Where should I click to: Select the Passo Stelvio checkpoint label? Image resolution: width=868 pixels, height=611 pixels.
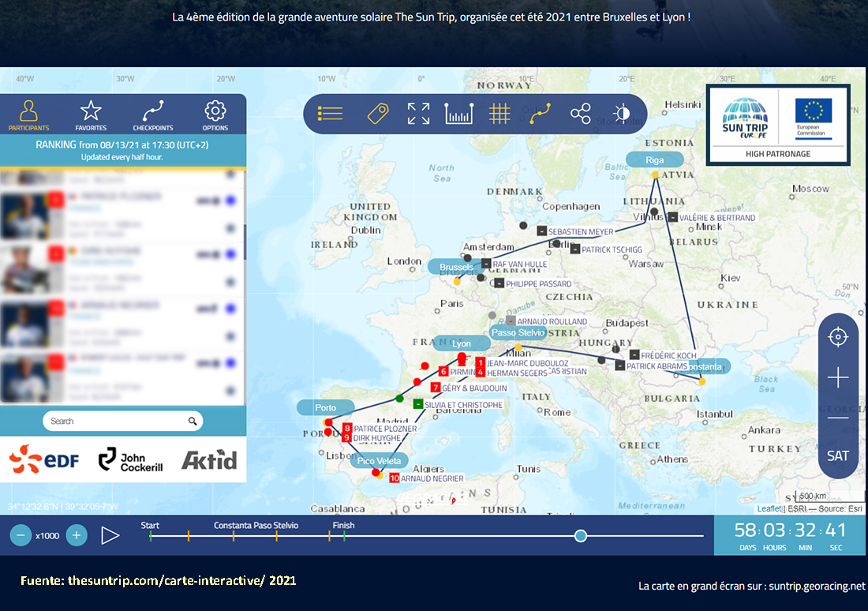coord(518,332)
